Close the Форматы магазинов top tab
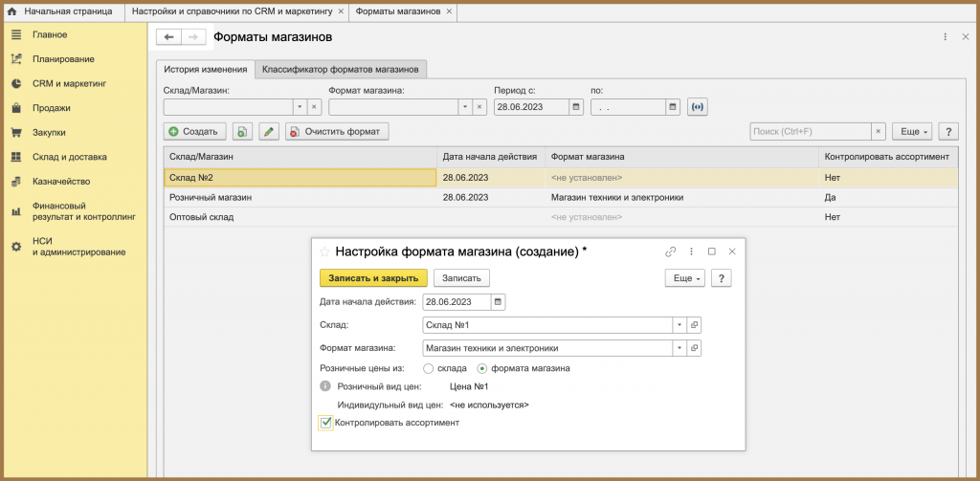The height and width of the screenshot is (481, 980). click(x=449, y=11)
